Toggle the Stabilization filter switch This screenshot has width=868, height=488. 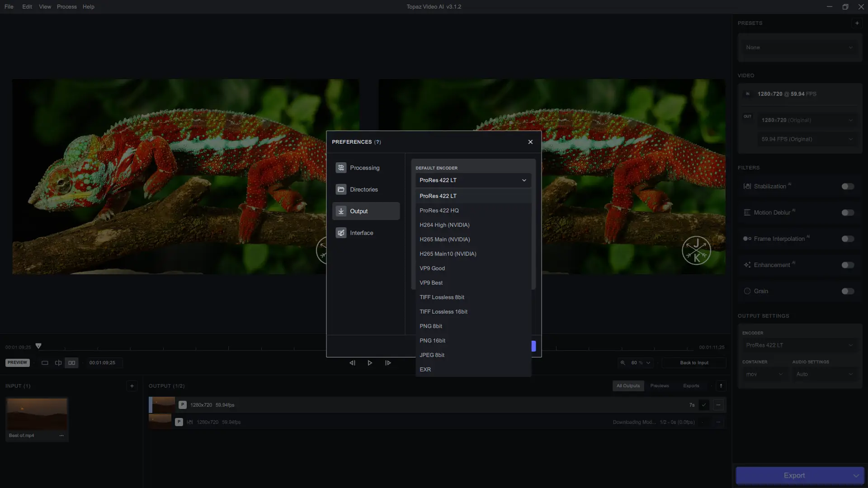(x=848, y=187)
